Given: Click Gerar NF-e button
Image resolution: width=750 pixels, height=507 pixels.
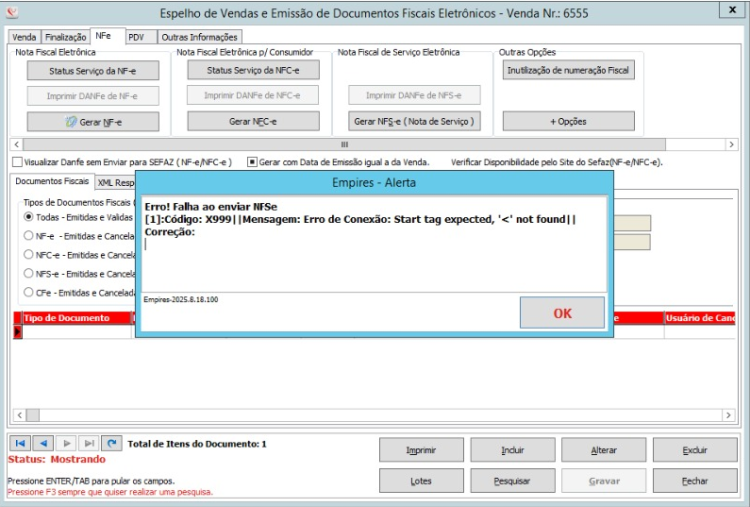Looking at the screenshot, I should point(93,122).
